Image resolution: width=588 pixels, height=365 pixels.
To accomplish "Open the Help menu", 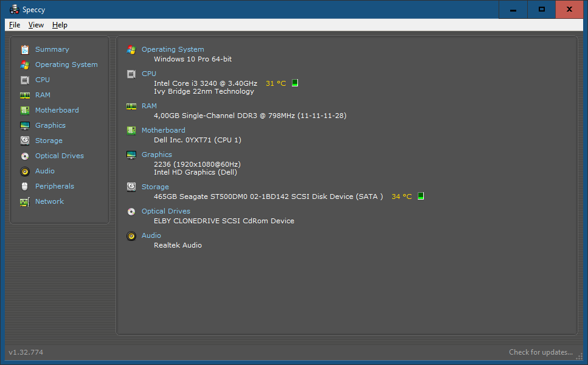I will (x=60, y=25).
